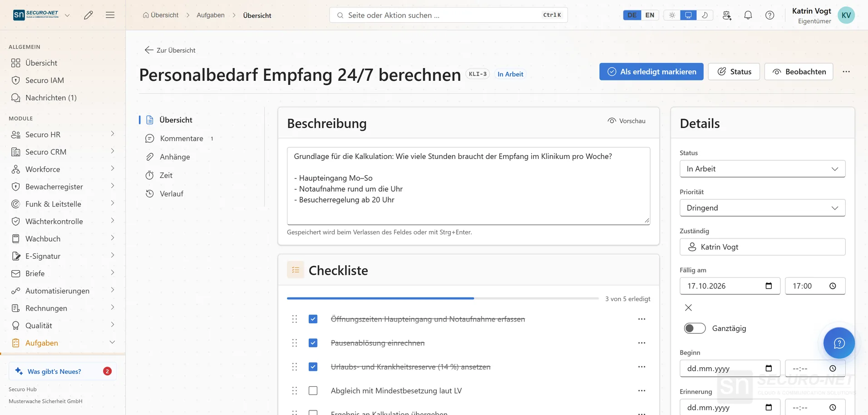
Task: Check Abgleich mit Mindestbesetzung laut LV
Action: (x=313, y=390)
